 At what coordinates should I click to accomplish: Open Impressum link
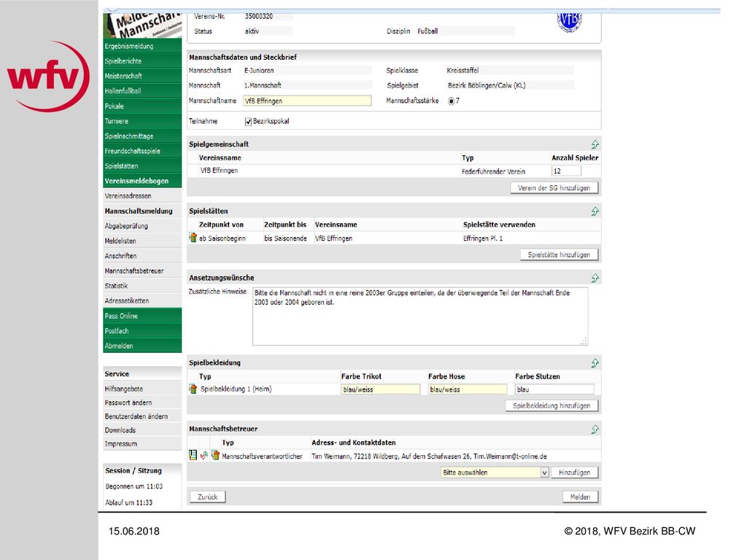(142, 444)
